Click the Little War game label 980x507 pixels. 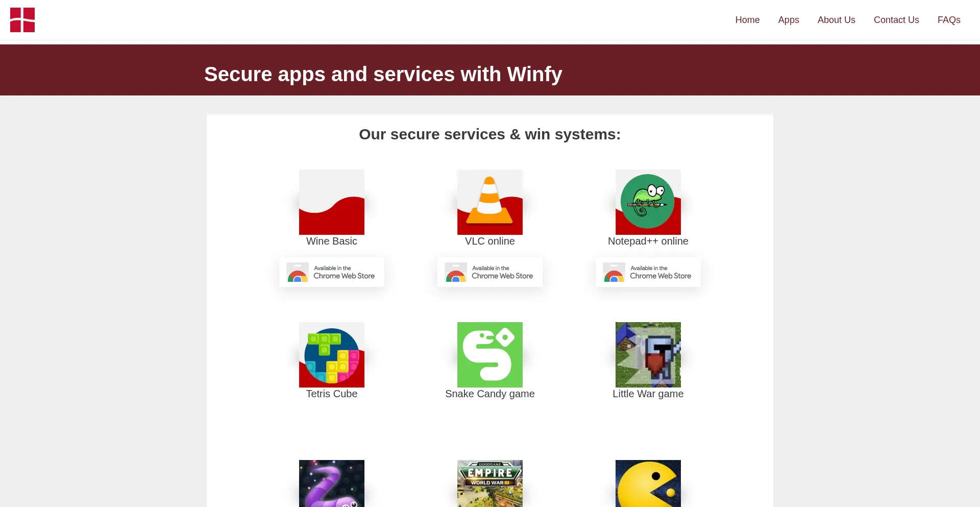point(648,394)
